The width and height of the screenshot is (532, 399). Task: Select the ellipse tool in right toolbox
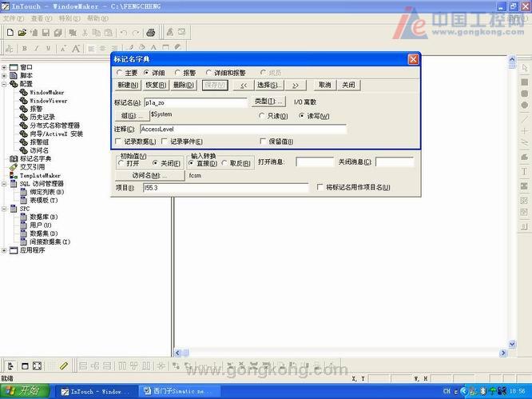(525, 105)
